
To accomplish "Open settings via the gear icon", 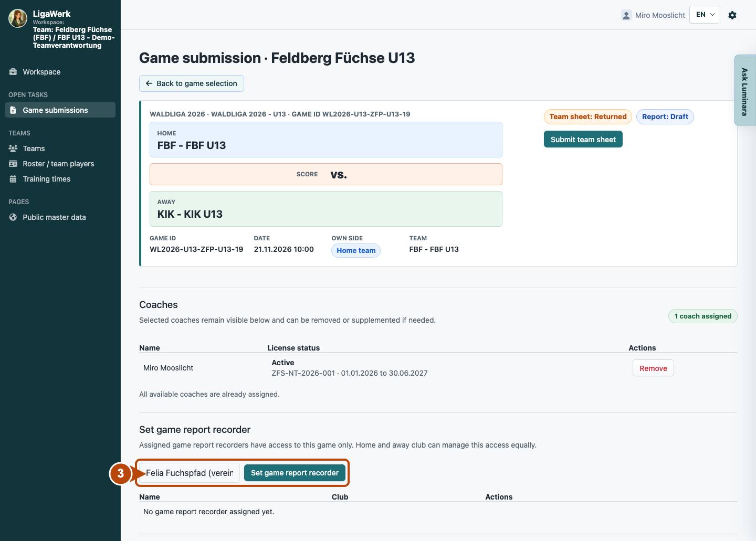I will point(732,15).
